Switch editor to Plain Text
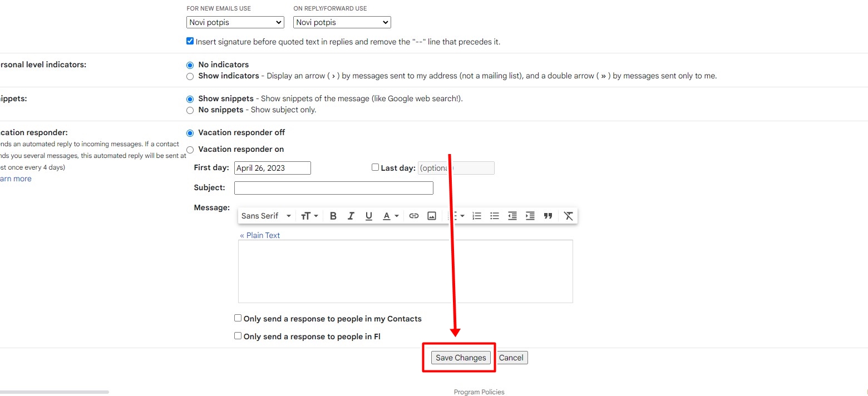 260,235
